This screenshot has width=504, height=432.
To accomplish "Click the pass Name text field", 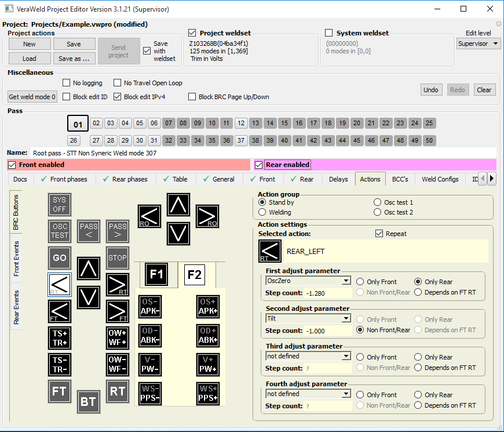I will [264, 153].
